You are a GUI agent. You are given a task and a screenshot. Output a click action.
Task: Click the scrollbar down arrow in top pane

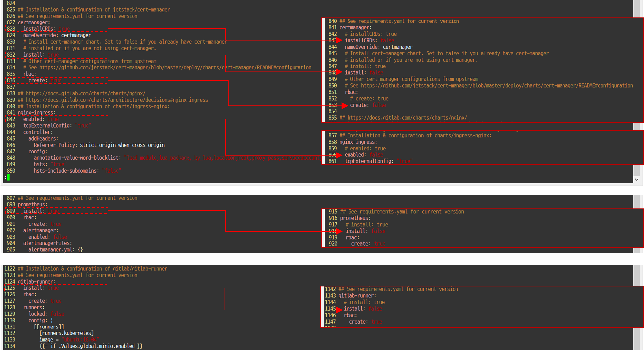(x=637, y=179)
